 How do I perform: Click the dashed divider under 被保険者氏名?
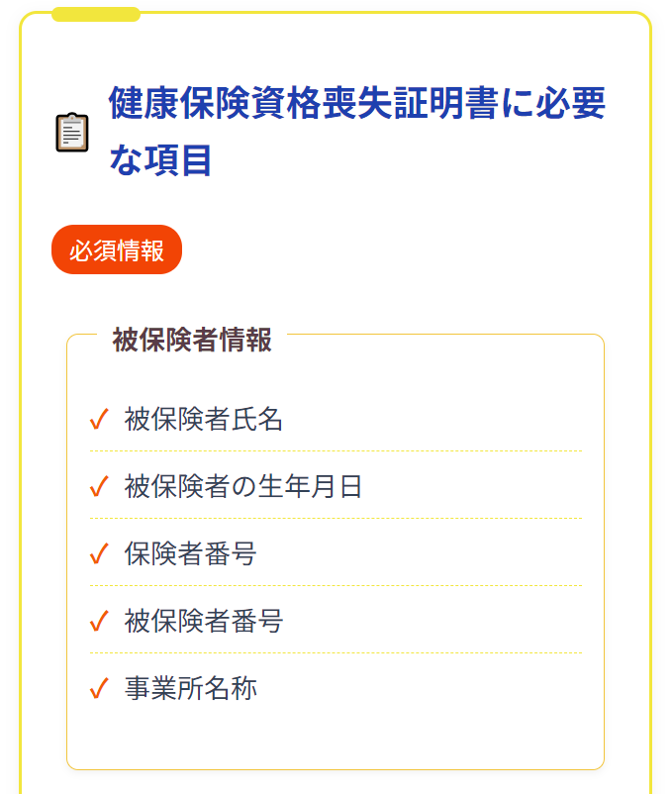336,450
